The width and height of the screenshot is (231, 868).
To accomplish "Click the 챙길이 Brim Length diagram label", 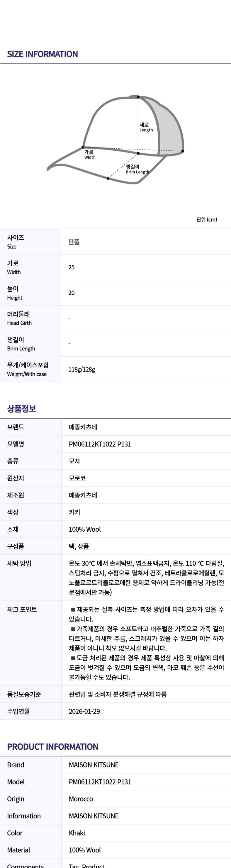I will click(x=137, y=169).
